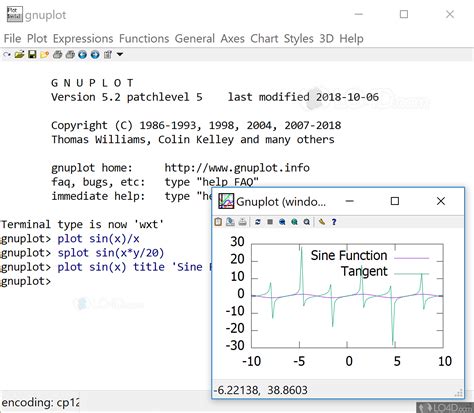Go to previous command with blue left arrow
This screenshot has height=413, width=474.
point(82,54)
